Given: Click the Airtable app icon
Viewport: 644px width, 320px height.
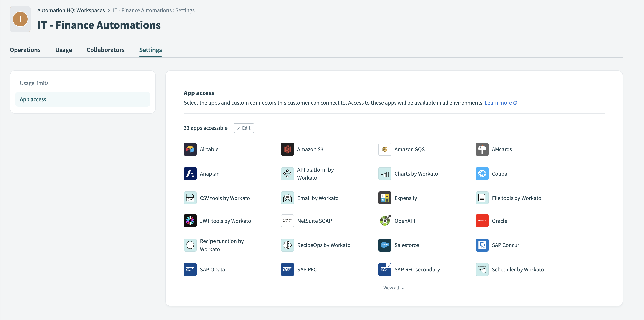Looking at the screenshot, I should 190,149.
